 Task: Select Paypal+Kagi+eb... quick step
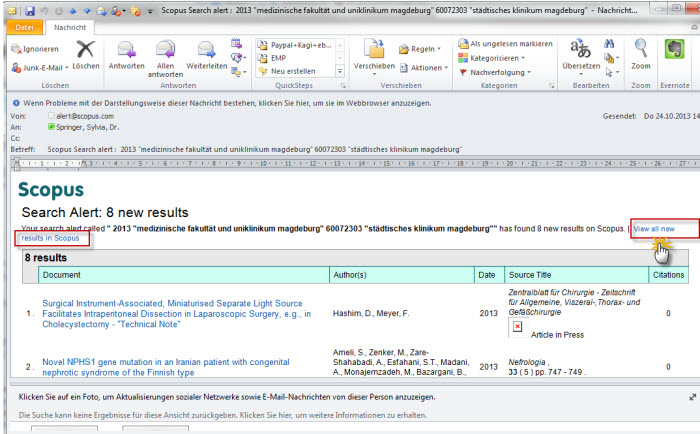[x=296, y=45]
